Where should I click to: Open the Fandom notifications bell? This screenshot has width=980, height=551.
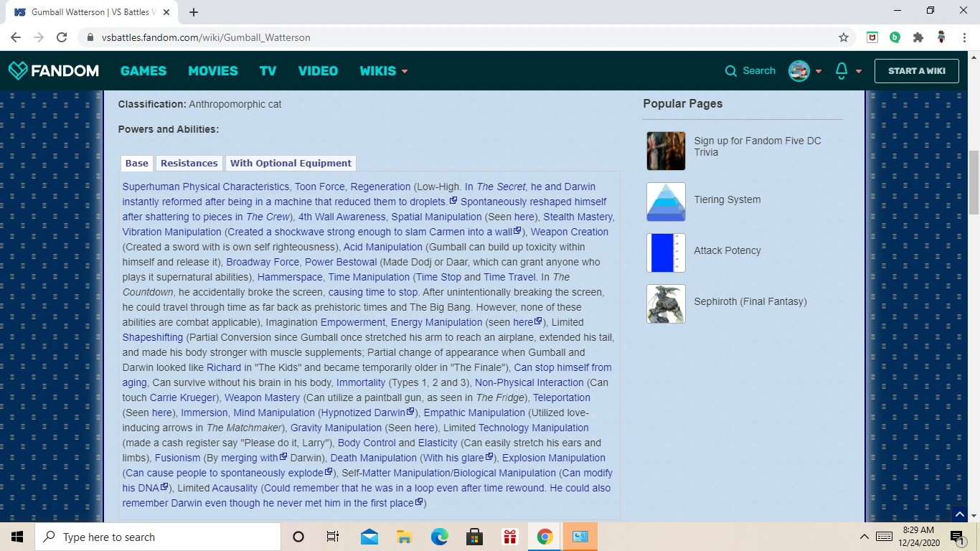pos(842,70)
